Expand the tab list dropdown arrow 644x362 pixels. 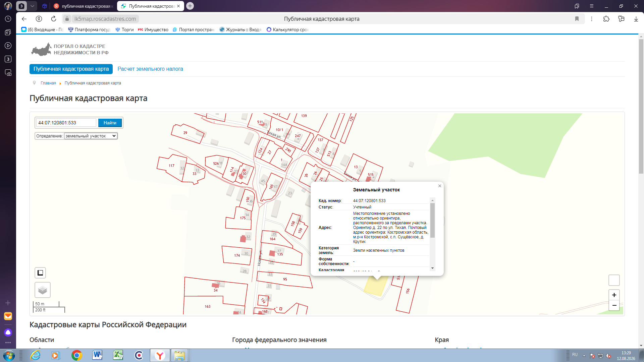[32, 6]
